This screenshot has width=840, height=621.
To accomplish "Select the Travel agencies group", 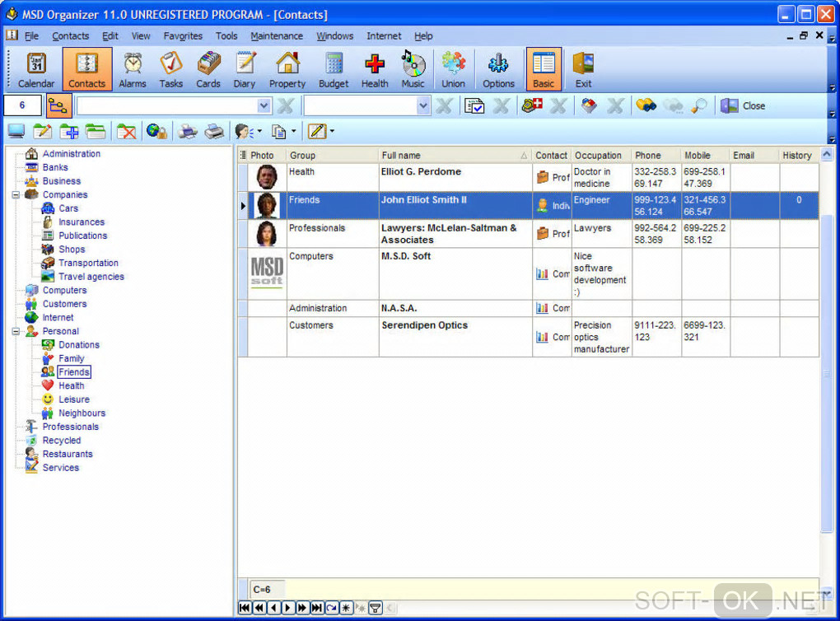I will click(x=91, y=277).
